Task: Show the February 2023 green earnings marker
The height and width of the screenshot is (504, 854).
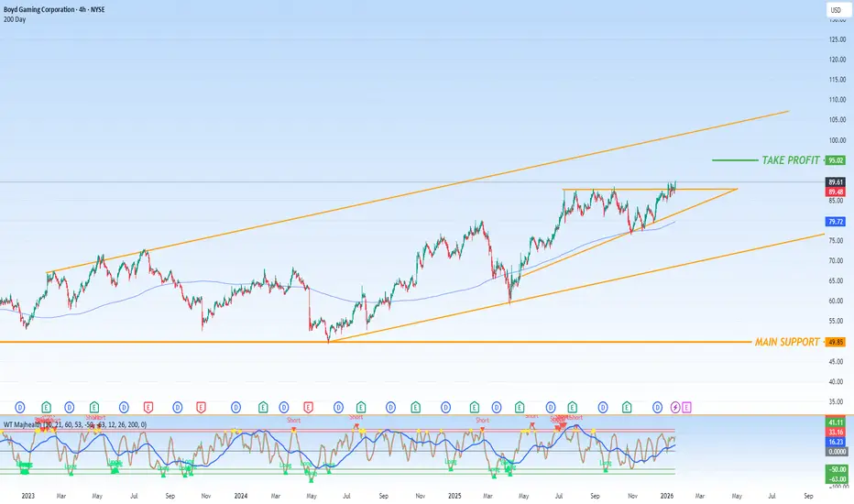Action: (x=47, y=407)
